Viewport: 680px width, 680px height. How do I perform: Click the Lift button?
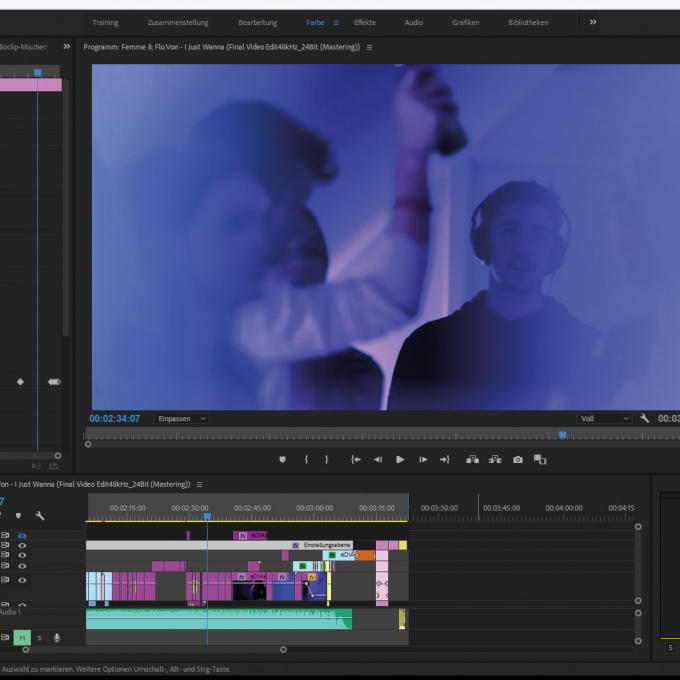click(472, 459)
